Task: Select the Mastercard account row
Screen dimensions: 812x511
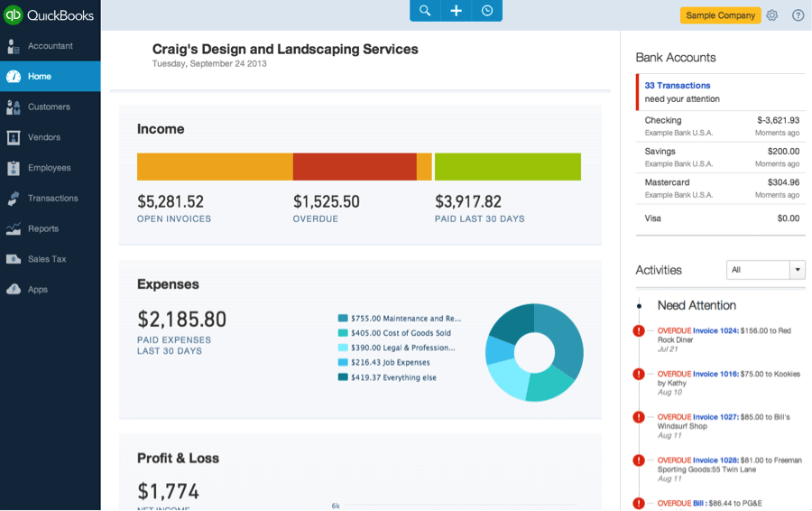Action: (720, 188)
